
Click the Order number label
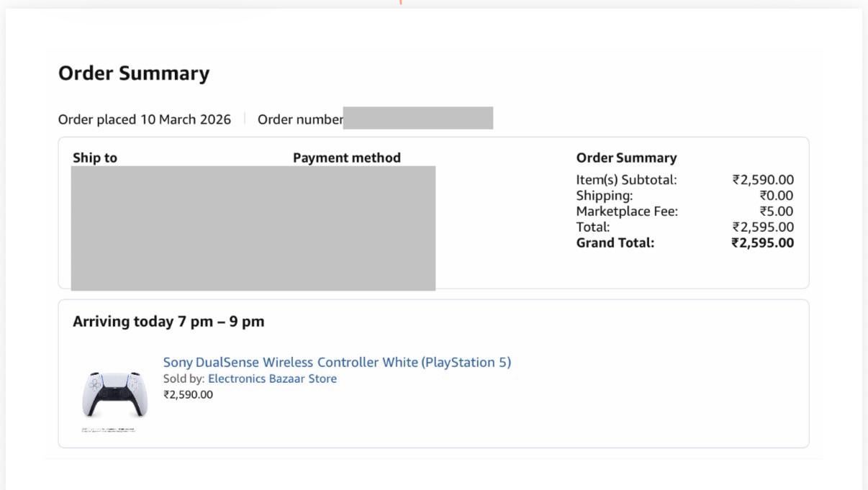pyautogui.click(x=299, y=119)
